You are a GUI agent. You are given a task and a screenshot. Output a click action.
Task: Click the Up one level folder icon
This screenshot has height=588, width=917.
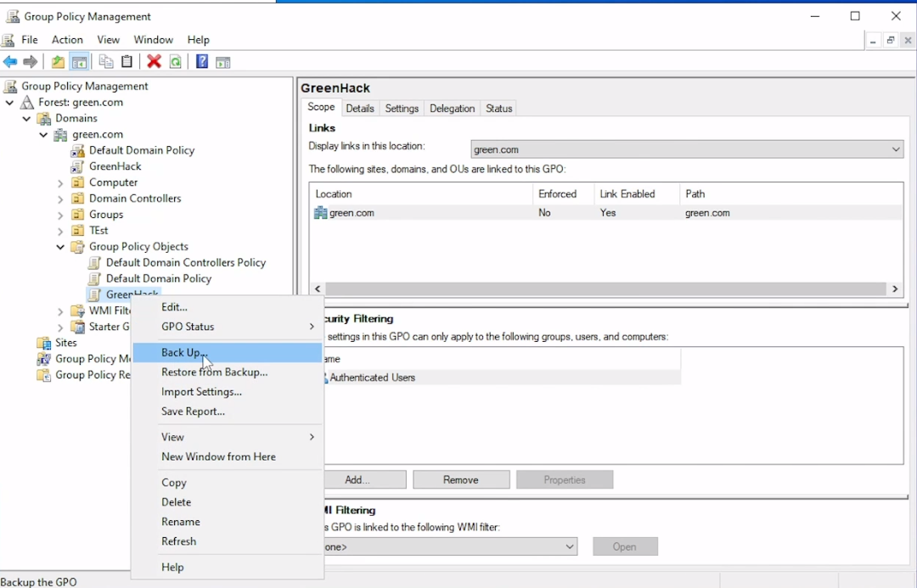tap(58, 61)
